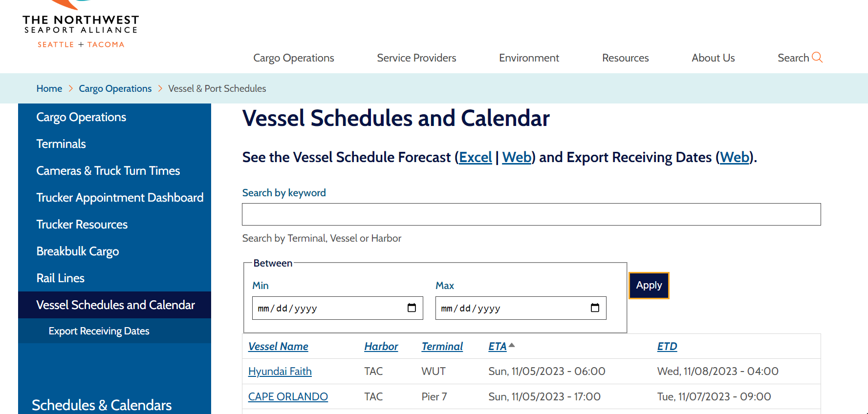
Task: Open the Max date calendar picker
Action: coord(595,308)
